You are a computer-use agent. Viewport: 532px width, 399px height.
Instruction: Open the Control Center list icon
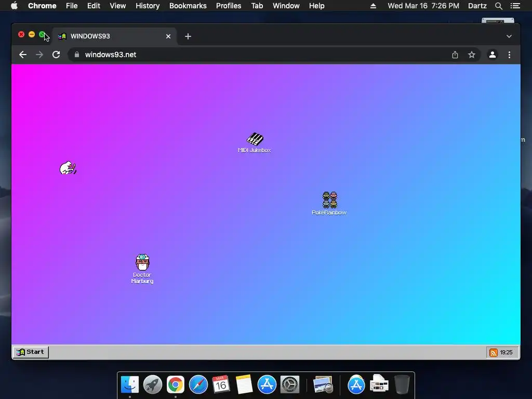[515, 6]
